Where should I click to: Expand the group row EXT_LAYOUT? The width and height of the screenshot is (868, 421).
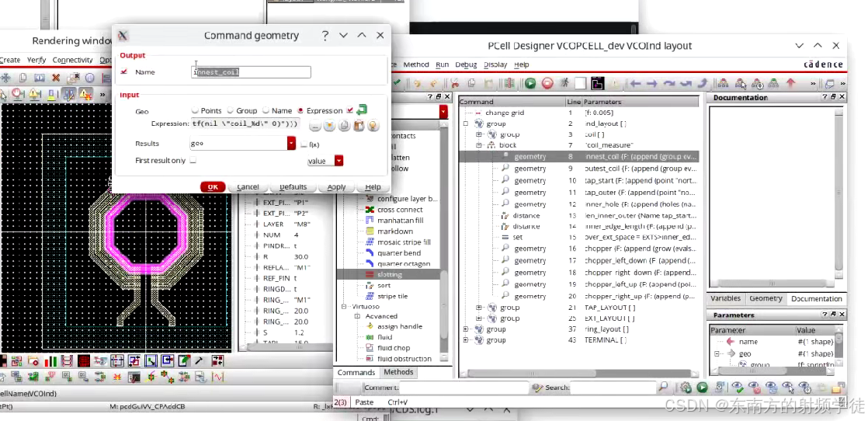point(479,318)
